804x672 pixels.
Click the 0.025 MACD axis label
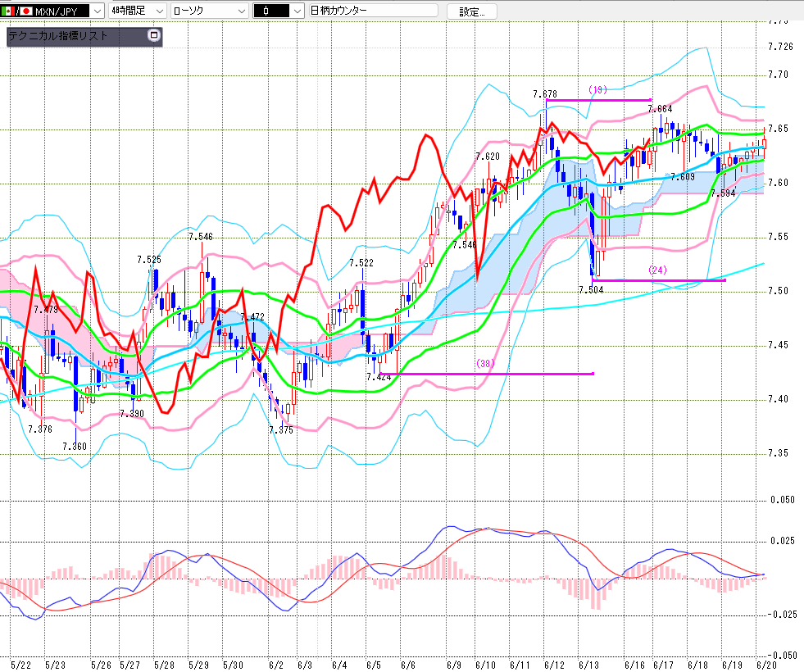(x=783, y=541)
